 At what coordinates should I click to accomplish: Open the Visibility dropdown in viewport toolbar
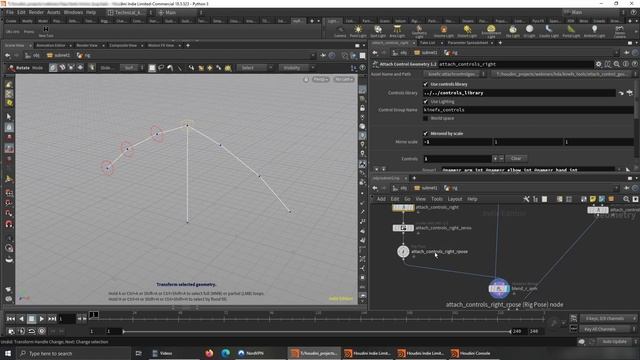coord(297,68)
